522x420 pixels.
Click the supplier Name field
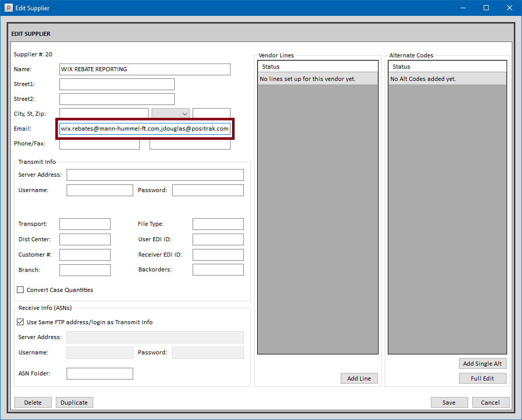pyautogui.click(x=145, y=69)
